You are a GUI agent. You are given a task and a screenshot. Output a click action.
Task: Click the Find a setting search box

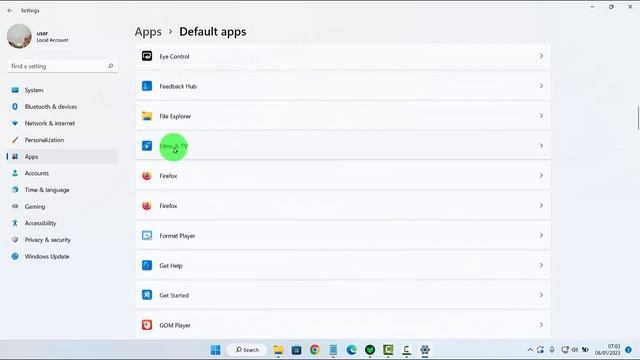point(62,66)
